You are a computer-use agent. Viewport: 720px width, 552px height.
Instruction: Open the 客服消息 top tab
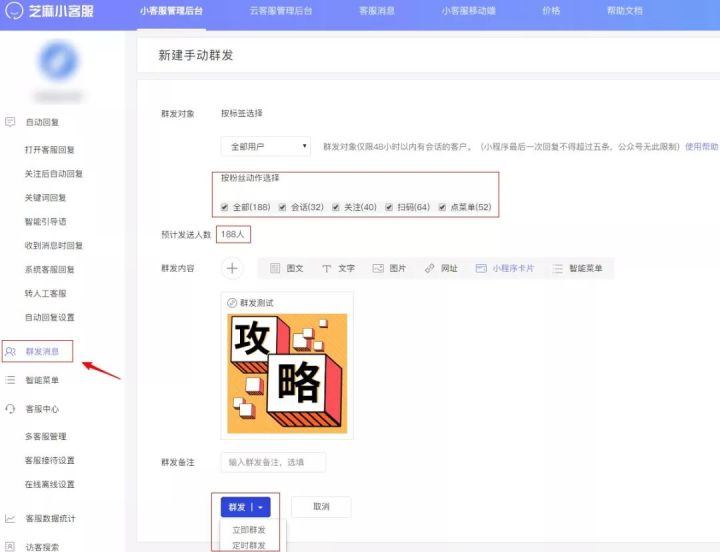click(377, 11)
